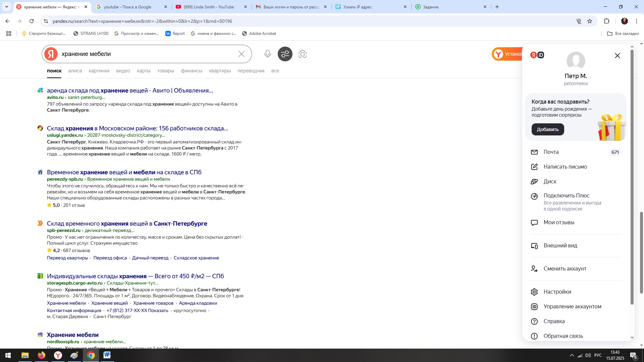Open Firefox from taskbar
The height and width of the screenshot is (362, 644).
(x=42, y=355)
